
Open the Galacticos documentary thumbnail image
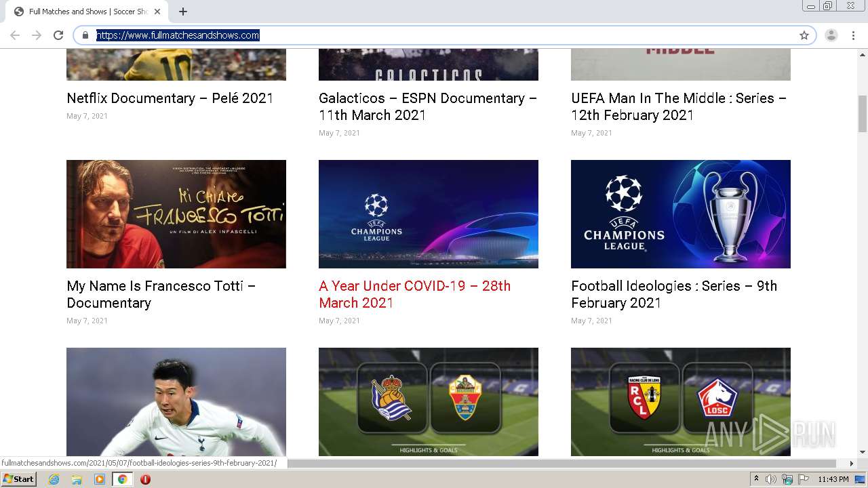pyautogui.click(x=429, y=64)
